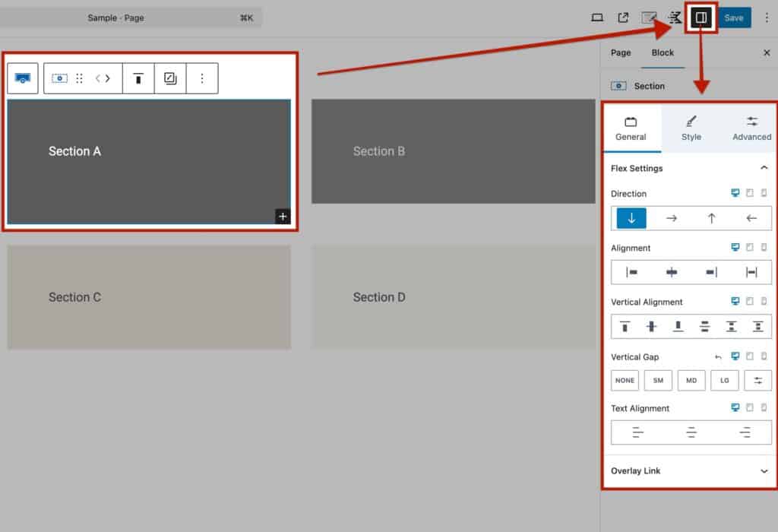Viewport: 778px width, 532px height.
Task: Collapse the Flex Settings panel
Action: click(x=764, y=168)
